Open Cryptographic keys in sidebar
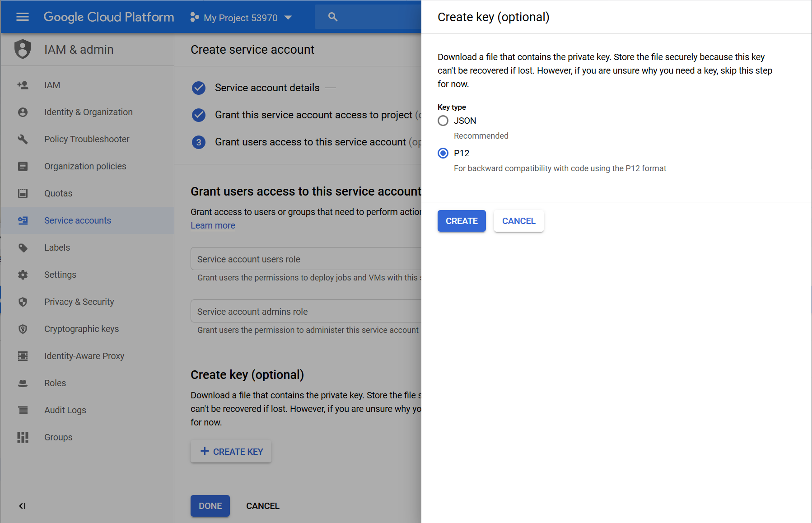 pos(87,329)
